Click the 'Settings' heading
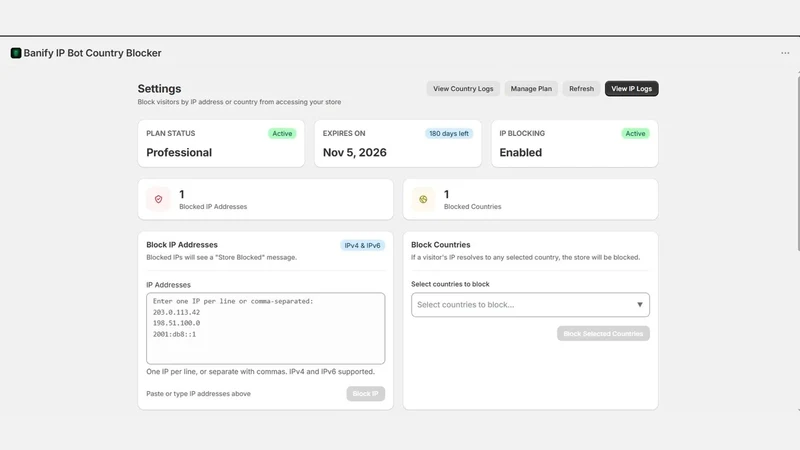 159,89
